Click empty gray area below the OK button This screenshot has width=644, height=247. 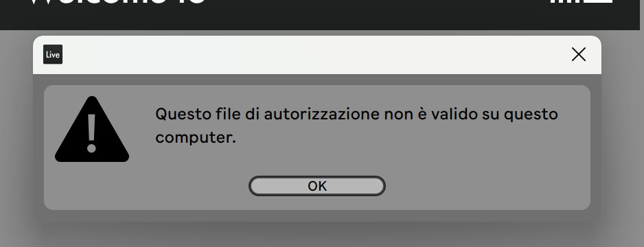point(317,203)
